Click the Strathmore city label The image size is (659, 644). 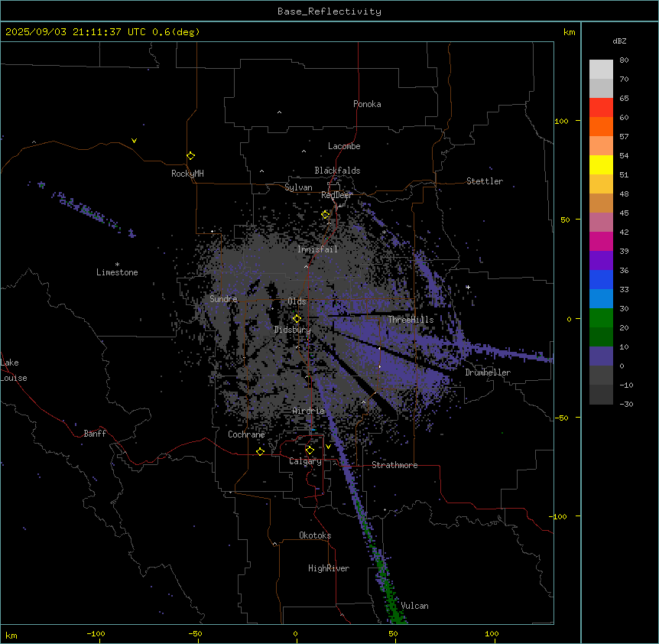point(394,465)
